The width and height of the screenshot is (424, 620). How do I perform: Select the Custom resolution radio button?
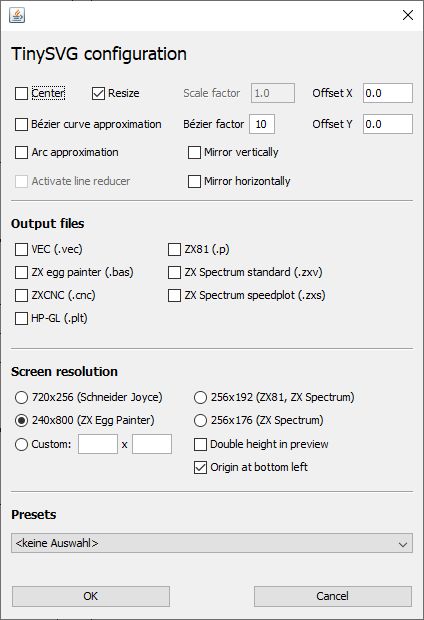[x=21, y=444]
